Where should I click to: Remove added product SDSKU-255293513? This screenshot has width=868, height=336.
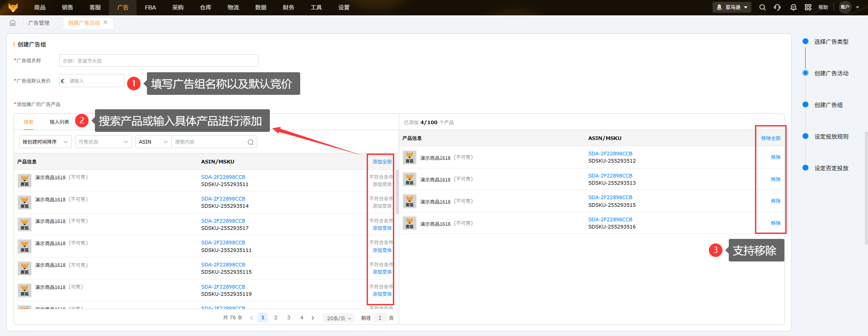point(776,179)
